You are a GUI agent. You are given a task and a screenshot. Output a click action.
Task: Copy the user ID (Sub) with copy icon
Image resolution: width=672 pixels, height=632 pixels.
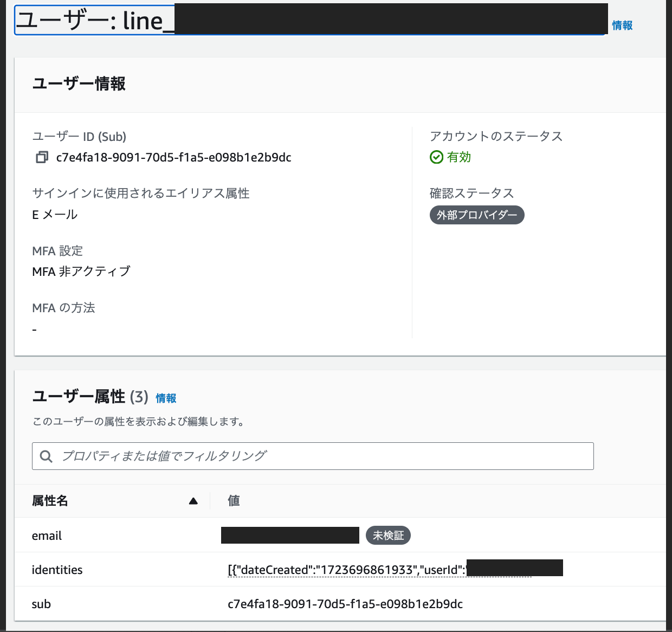pos(42,157)
